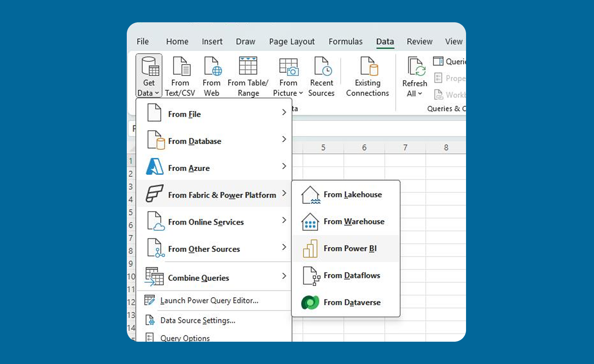Open Recent Sources from the ribbon
This screenshot has width=594, height=364.
click(x=321, y=77)
